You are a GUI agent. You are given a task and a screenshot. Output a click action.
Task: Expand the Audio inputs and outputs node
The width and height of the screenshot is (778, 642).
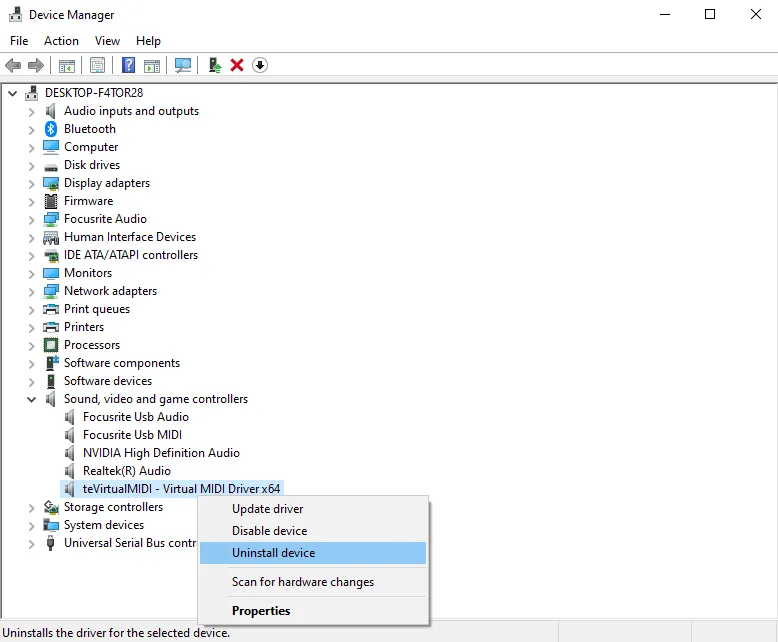pos(31,111)
